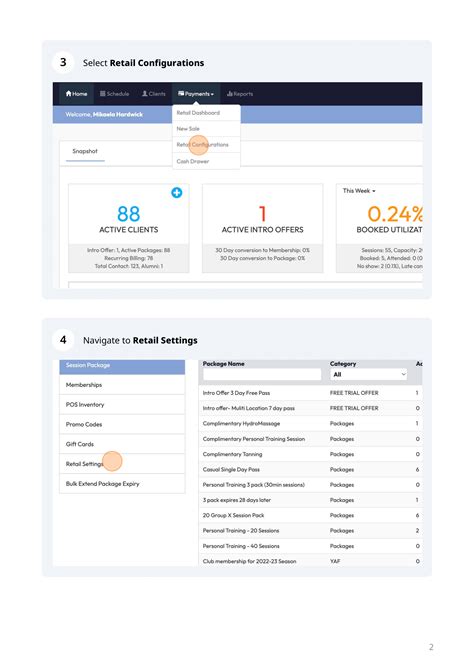Click the blue plus icon on Active Clients card

pyautogui.click(x=177, y=193)
